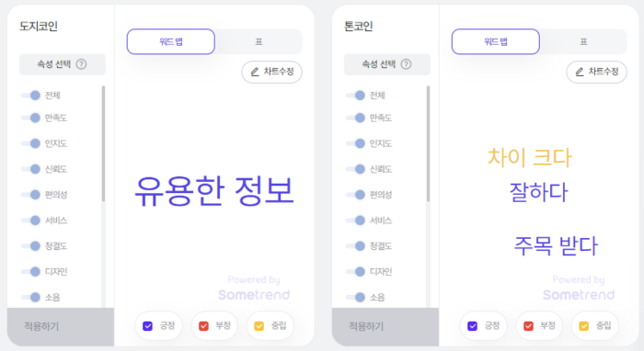Toggle 만족도 switch in 톤코인 panel

click(x=356, y=119)
